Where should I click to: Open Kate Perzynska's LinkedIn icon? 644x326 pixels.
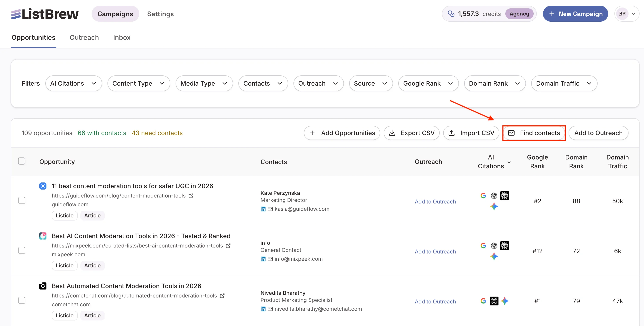[263, 209]
